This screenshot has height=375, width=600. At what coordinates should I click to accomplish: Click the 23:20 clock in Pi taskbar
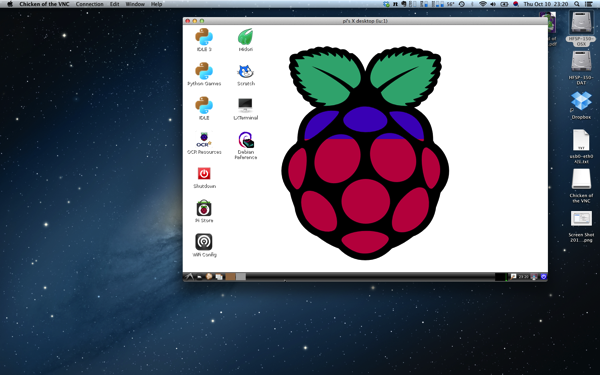523,276
